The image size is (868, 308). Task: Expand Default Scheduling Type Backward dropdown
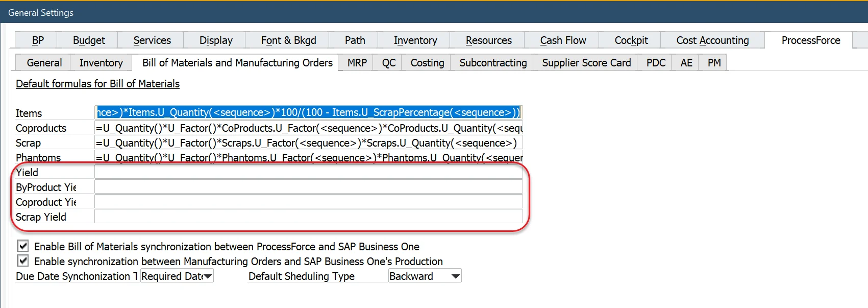[x=455, y=276]
